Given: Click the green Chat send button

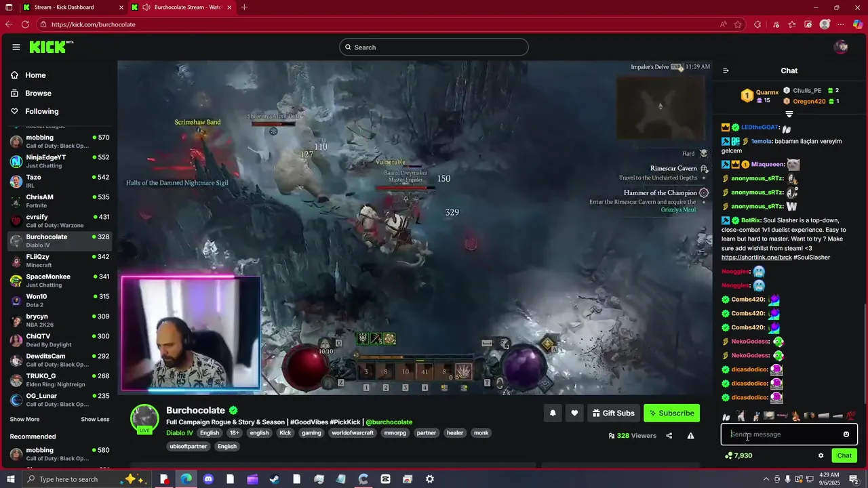Looking at the screenshot, I should pyautogui.click(x=844, y=455).
